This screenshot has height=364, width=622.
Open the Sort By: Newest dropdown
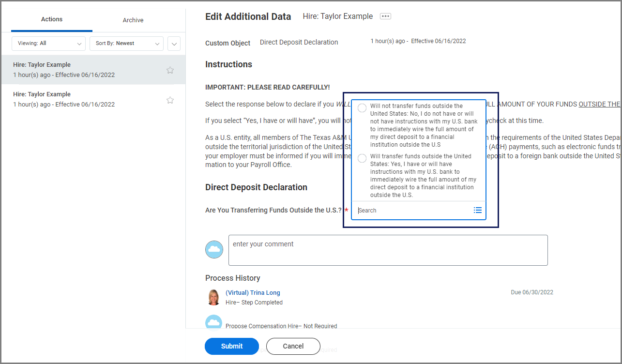pos(126,44)
